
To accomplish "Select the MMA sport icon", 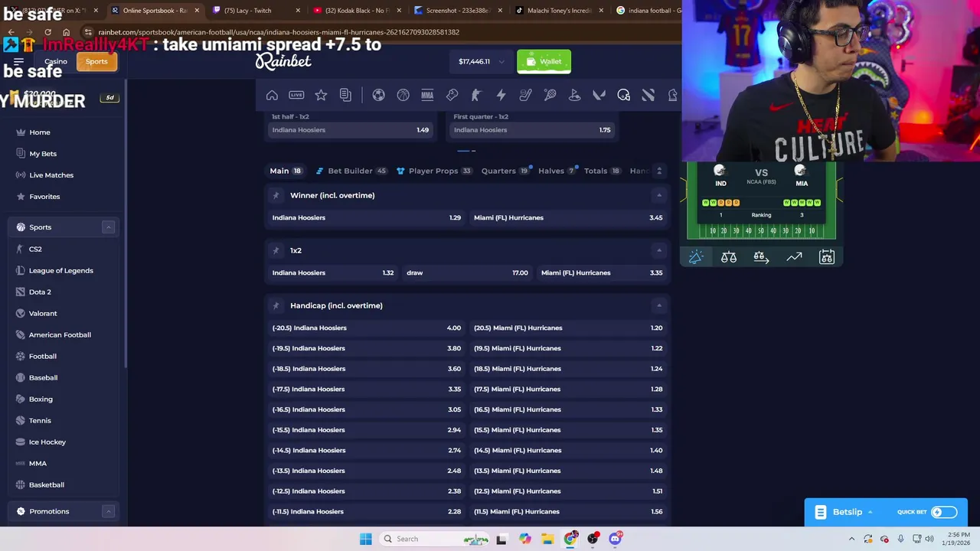I will tap(427, 95).
